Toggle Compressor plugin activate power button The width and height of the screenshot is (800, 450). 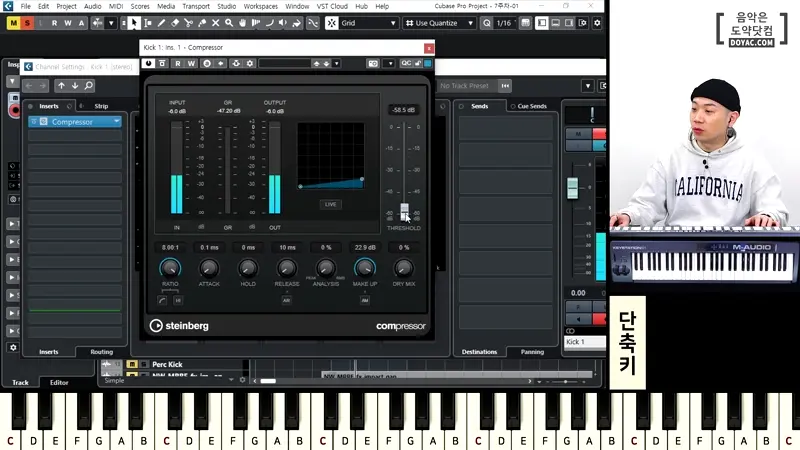point(148,63)
